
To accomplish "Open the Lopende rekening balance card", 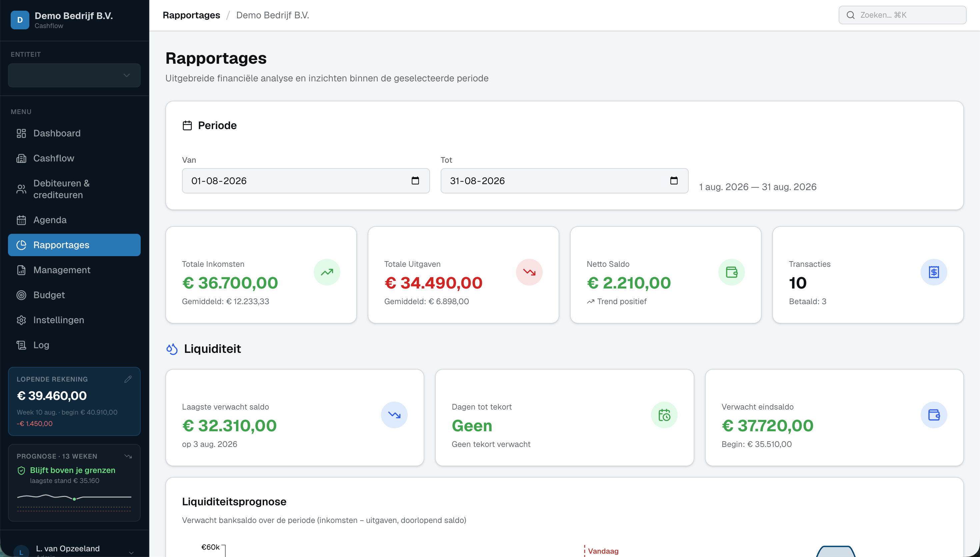I will (74, 401).
